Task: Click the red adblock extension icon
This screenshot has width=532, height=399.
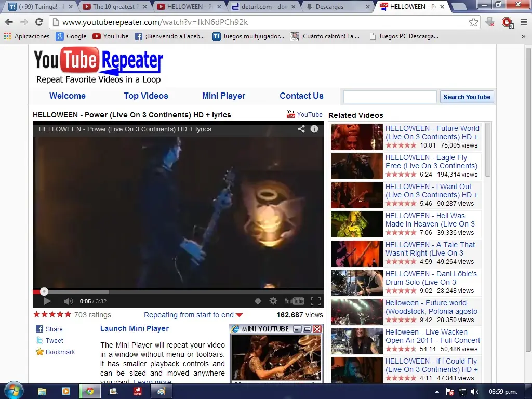Action: coord(507,22)
